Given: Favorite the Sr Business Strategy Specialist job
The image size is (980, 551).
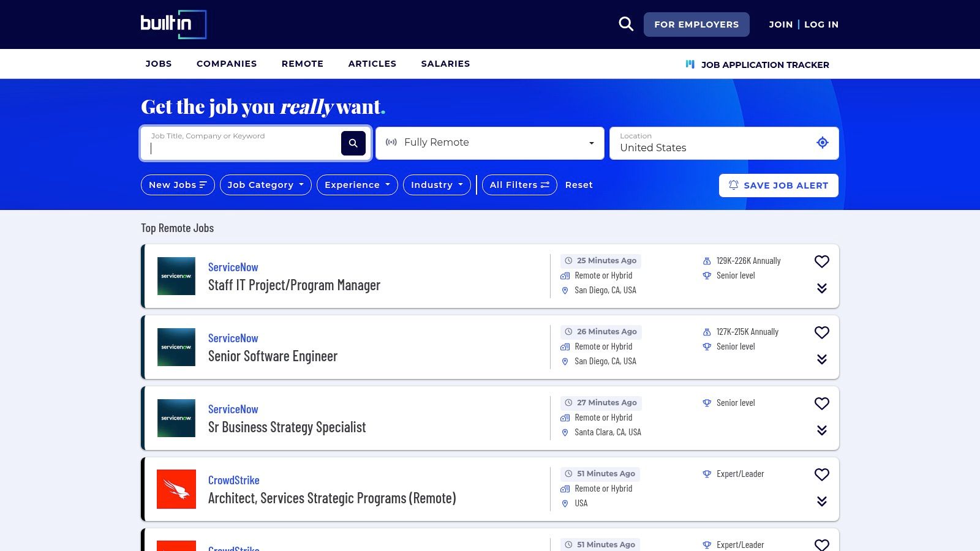Looking at the screenshot, I should click(822, 403).
